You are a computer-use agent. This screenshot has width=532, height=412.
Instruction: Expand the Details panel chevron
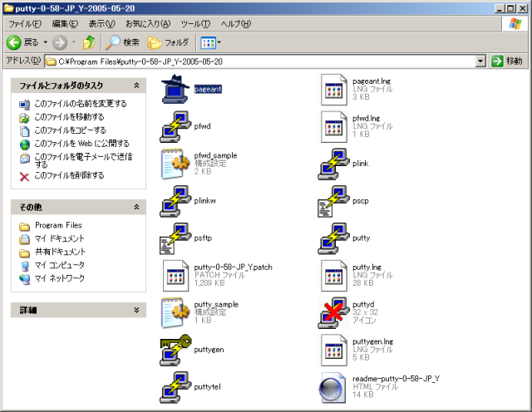click(x=137, y=310)
